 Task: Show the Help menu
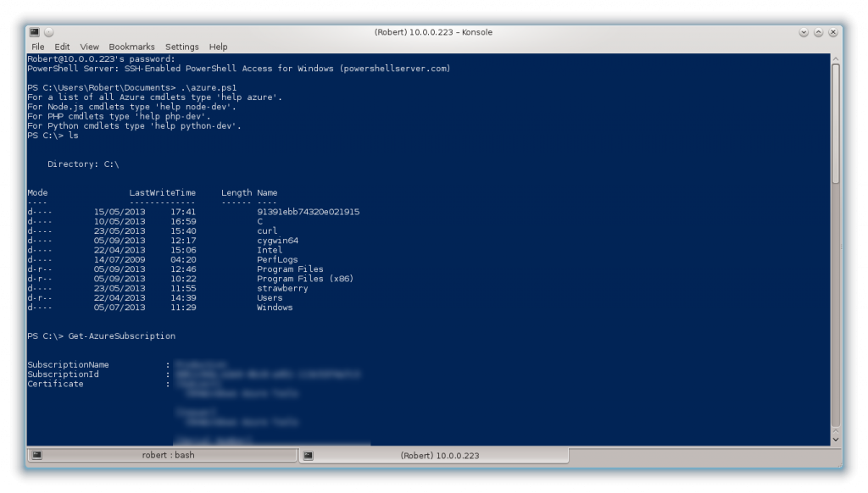pyautogui.click(x=218, y=47)
